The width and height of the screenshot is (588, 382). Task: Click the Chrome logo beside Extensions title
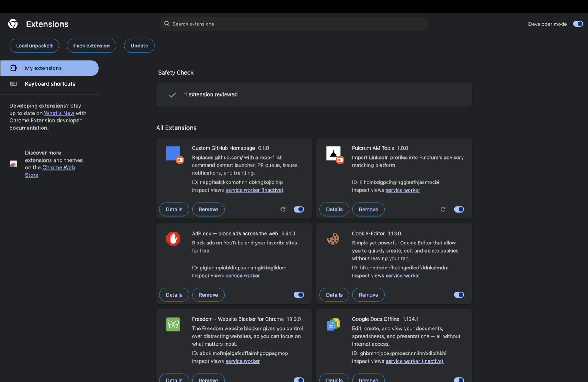(x=13, y=24)
